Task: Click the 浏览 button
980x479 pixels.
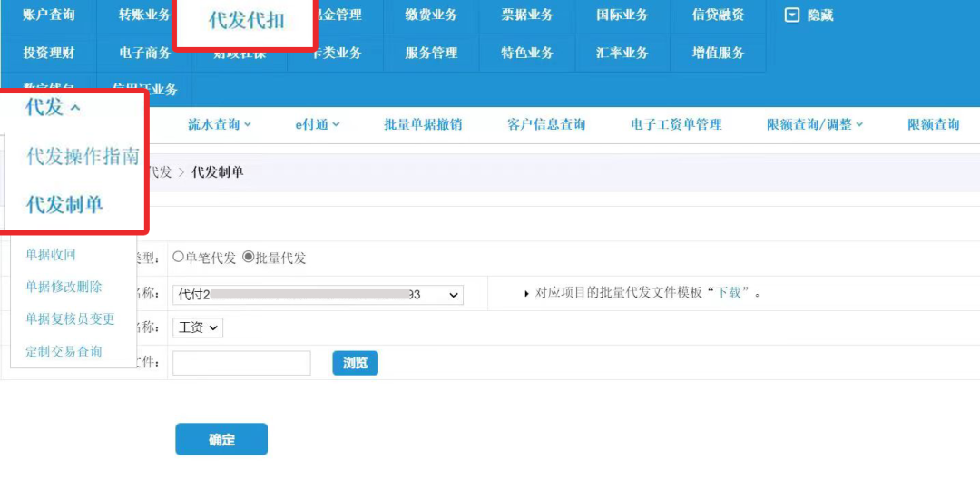Action: [x=355, y=363]
